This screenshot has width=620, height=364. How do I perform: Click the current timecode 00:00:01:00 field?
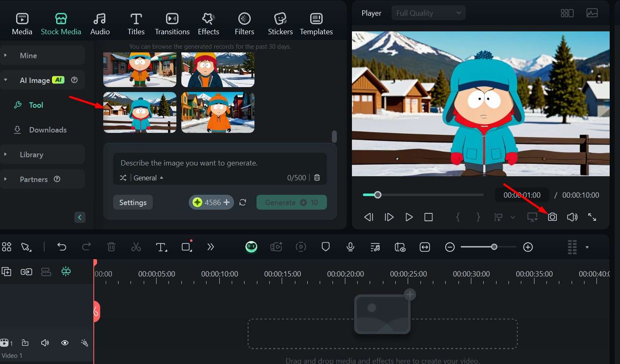(x=522, y=195)
